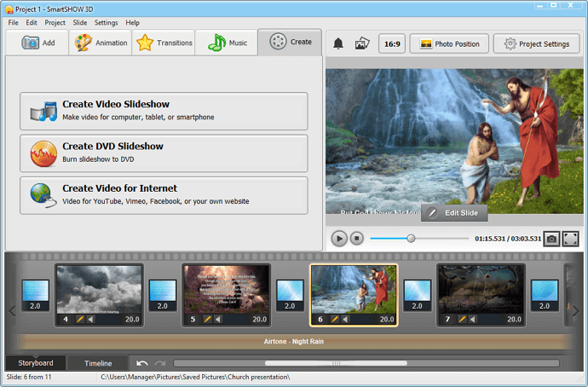The image size is (588, 387).
Task: Click 'Slide: 6 from 11' status text
Action: (29, 377)
